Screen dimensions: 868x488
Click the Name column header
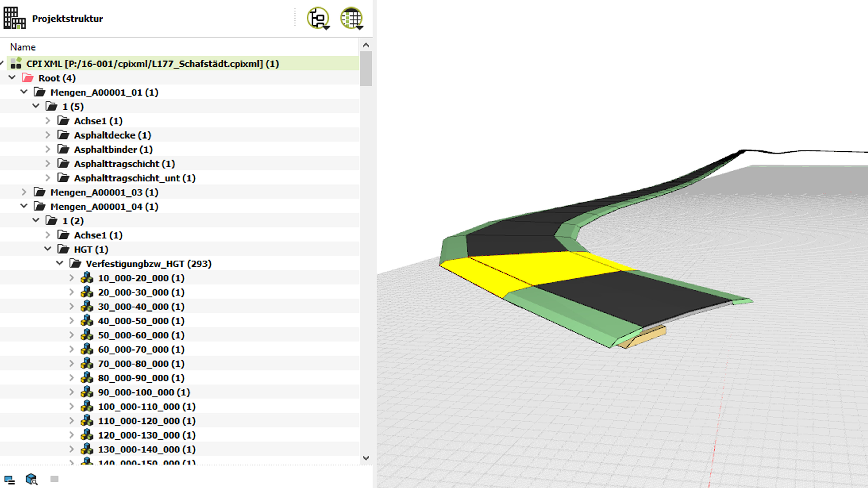coord(23,47)
